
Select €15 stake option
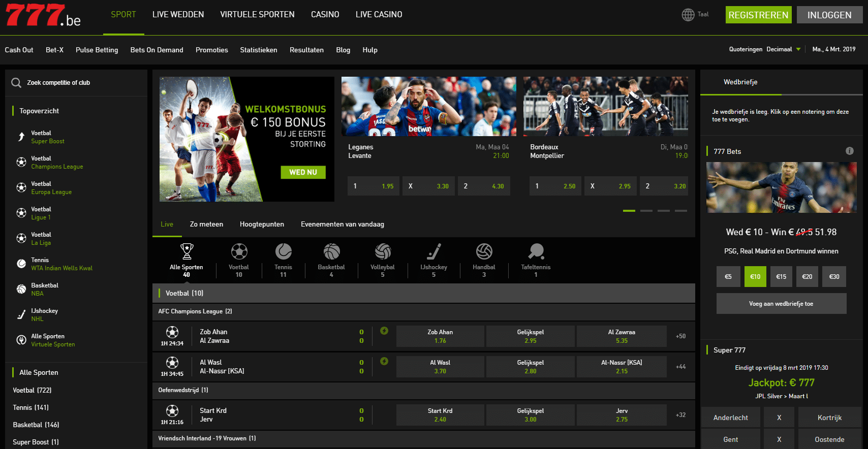pos(781,277)
